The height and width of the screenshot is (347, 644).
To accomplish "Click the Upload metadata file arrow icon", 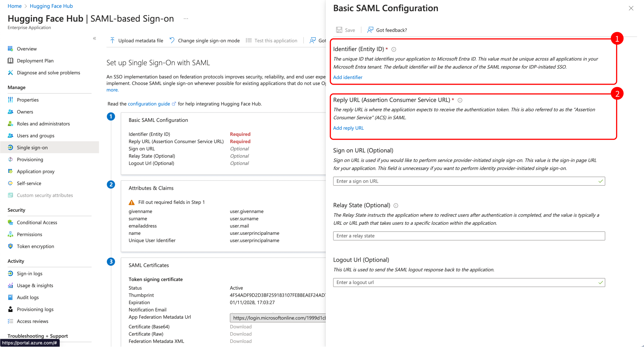I will [x=112, y=40].
